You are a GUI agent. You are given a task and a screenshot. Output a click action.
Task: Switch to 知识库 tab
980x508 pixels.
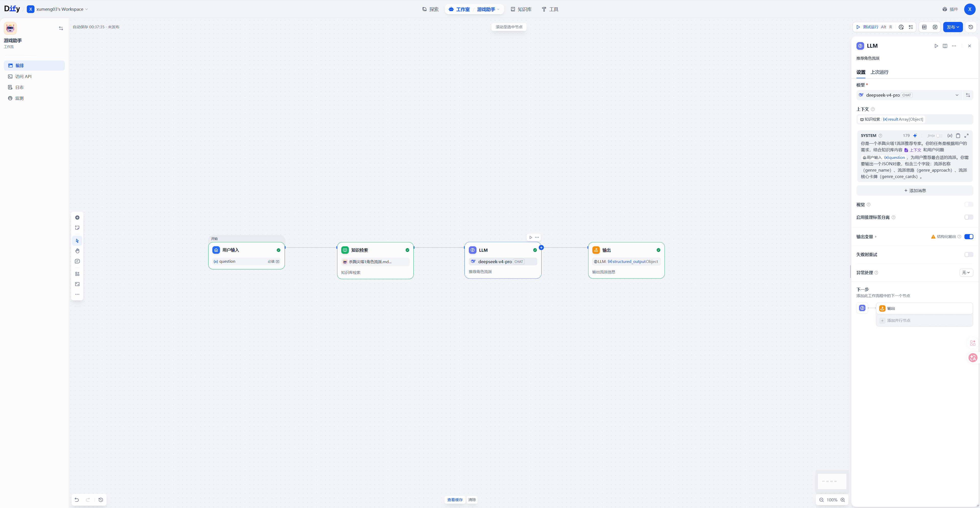[x=521, y=9]
